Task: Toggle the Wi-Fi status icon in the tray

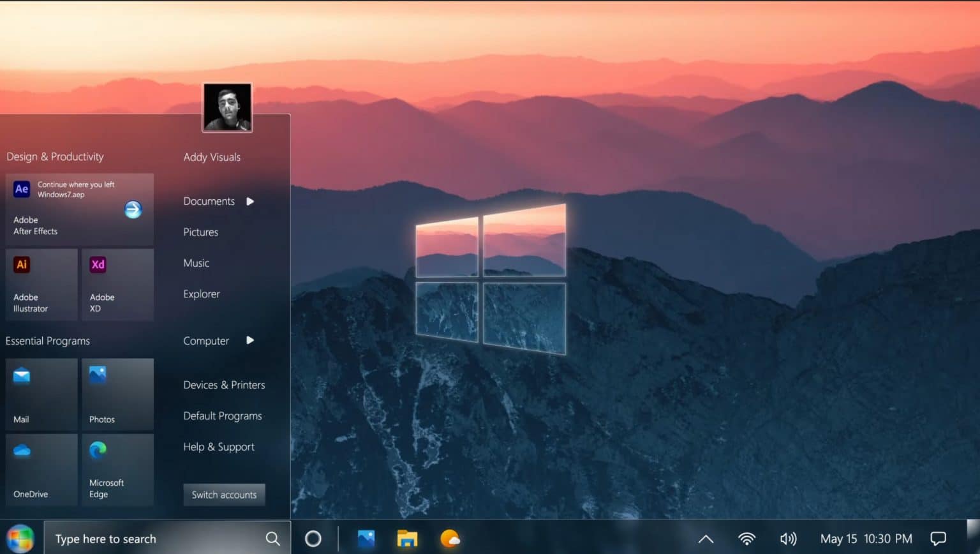Action: (x=747, y=538)
